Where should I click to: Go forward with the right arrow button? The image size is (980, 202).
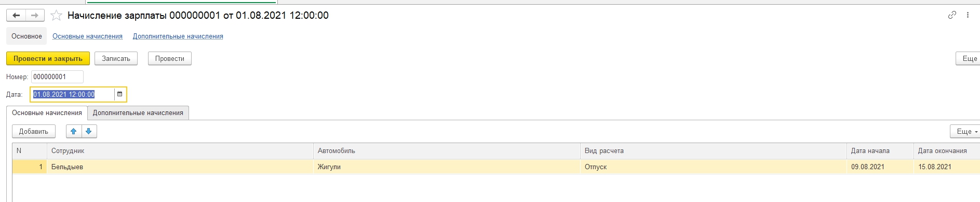pyautogui.click(x=35, y=16)
